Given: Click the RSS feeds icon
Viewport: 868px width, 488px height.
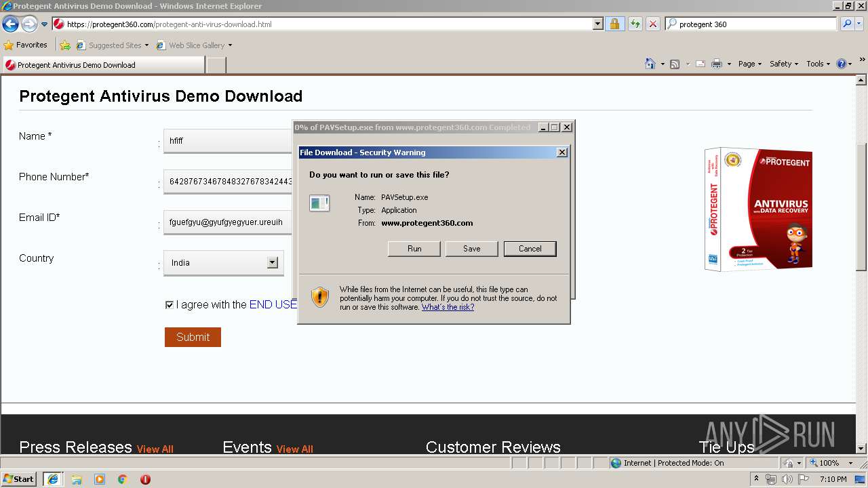Looking at the screenshot, I should pyautogui.click(x=675, y=64).
